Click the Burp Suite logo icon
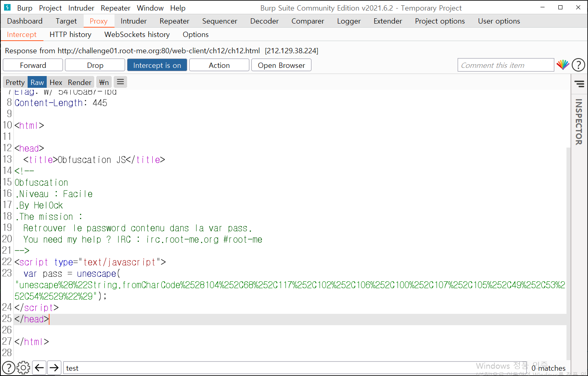Image resolution: width=588 pixels, height=376 pixels. pyautogui.click(x=7, y=7)
